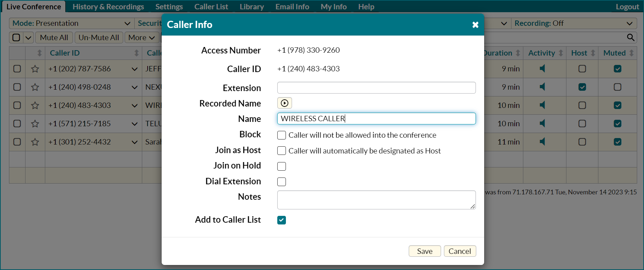
Task: Toggle Dial Extension checkbox
Action: (x=282, y=182)
